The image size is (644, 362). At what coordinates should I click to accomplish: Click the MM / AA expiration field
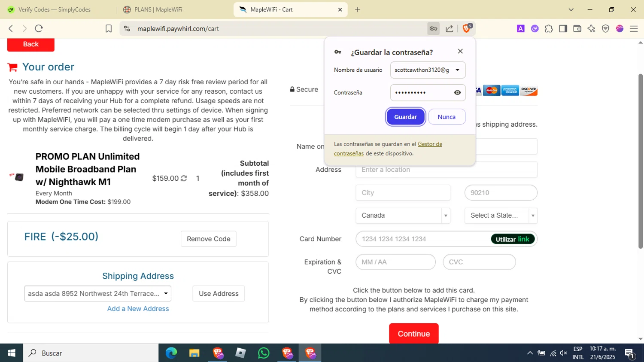tap(396, 262)
